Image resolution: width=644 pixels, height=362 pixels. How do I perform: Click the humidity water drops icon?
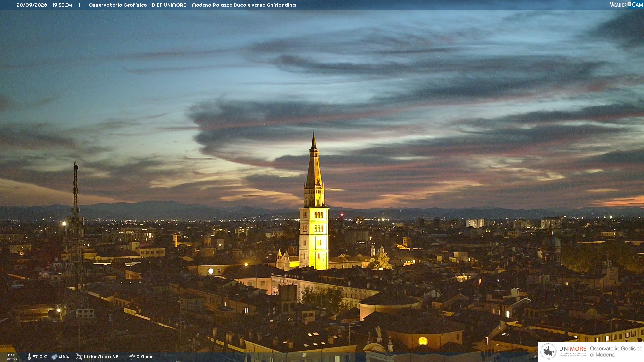54,357
